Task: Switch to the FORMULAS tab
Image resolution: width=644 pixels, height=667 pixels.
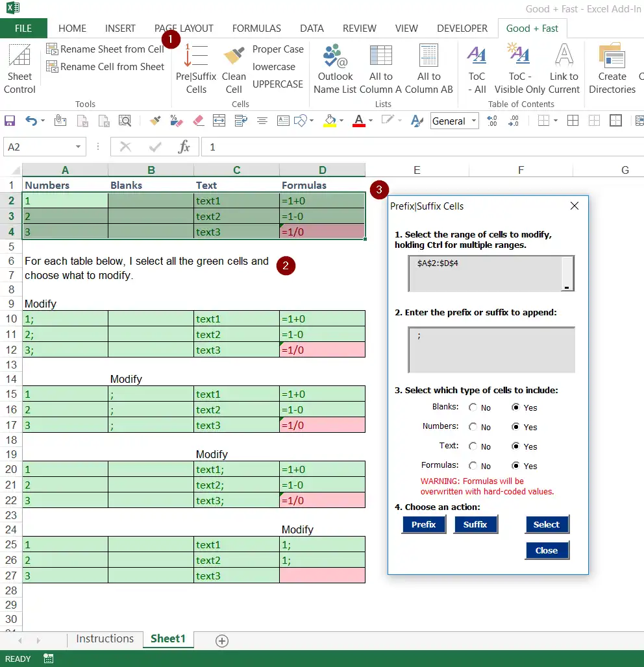Action: pos(256,29)
